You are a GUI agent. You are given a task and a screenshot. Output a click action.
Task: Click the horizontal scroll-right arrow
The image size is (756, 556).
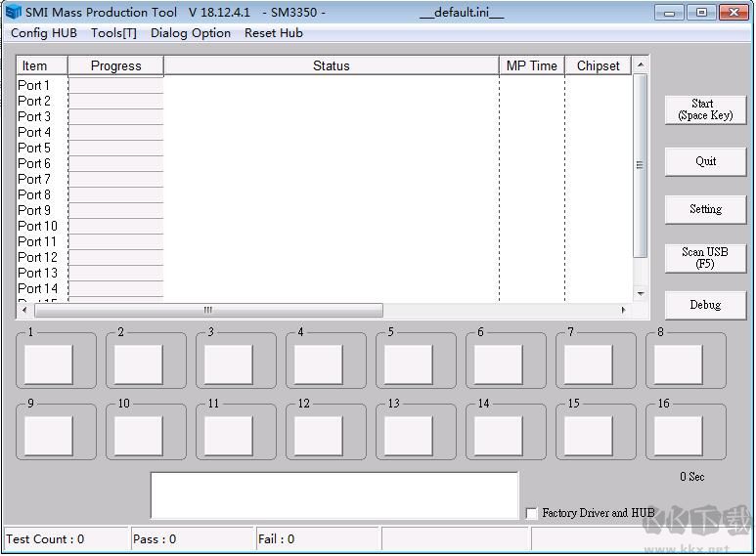623,310
